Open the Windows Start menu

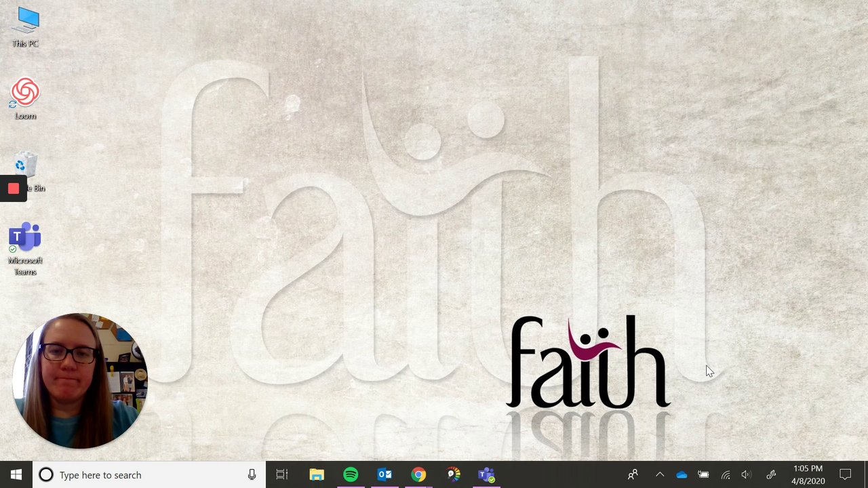(x=16, y=475)
